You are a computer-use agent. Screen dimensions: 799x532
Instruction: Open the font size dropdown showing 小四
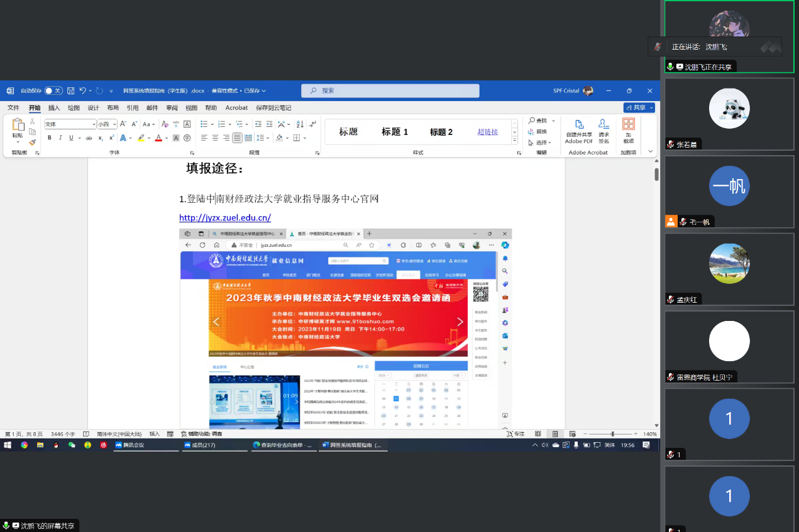107,124
